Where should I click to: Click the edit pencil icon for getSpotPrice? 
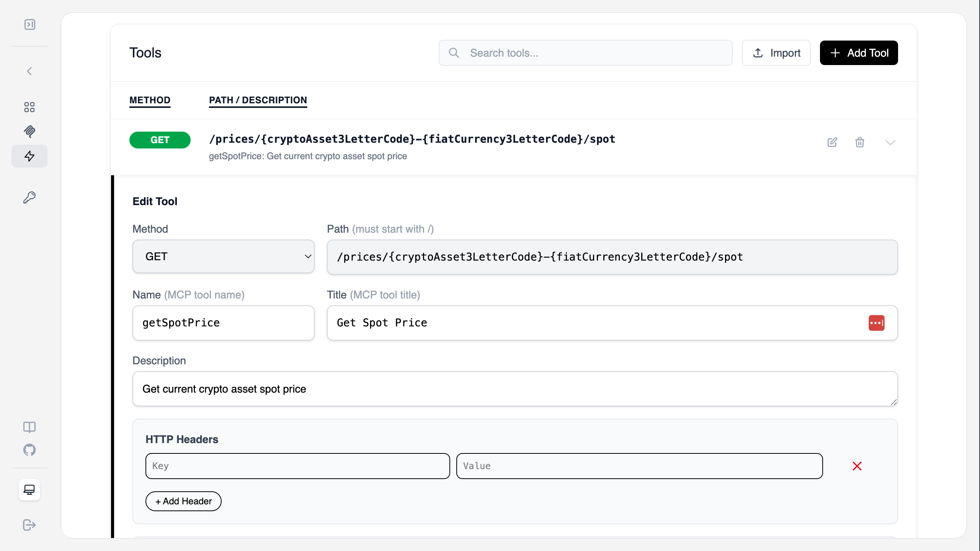click(832, 142)
